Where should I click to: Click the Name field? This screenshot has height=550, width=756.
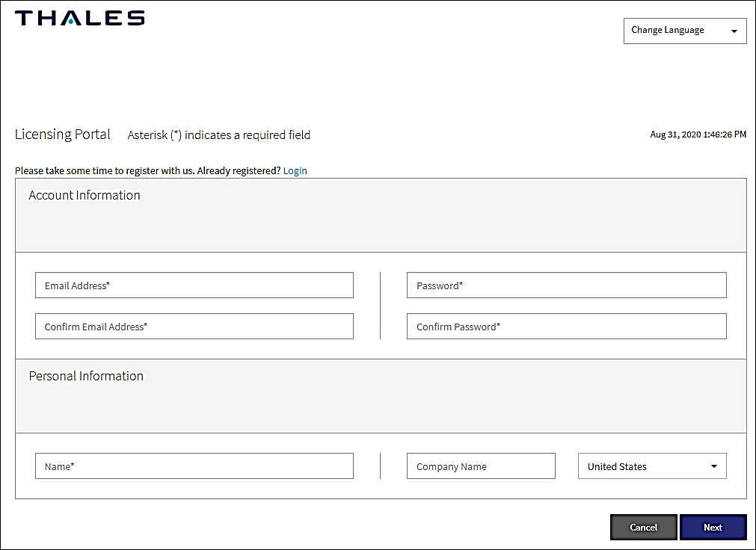pos(194,466)
